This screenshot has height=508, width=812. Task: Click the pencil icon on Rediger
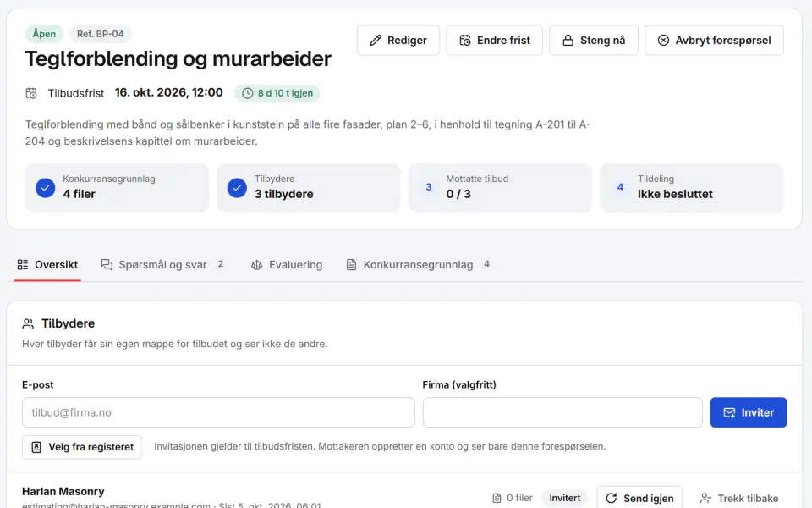[x=376, y=41]
